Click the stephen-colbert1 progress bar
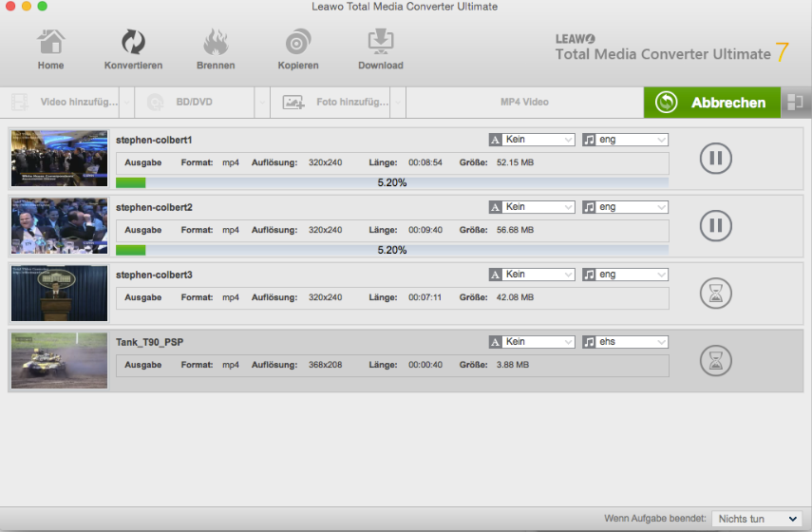 point(392,182)
